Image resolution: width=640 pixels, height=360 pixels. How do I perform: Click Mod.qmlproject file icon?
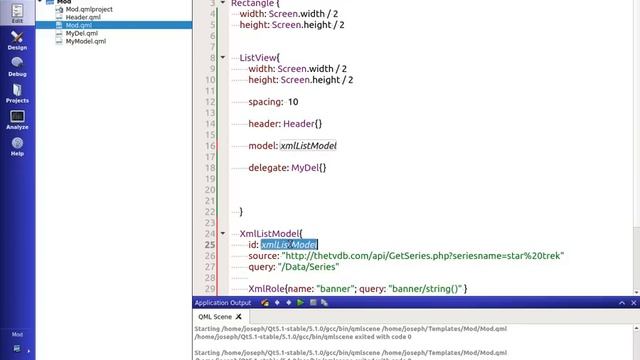59,9
